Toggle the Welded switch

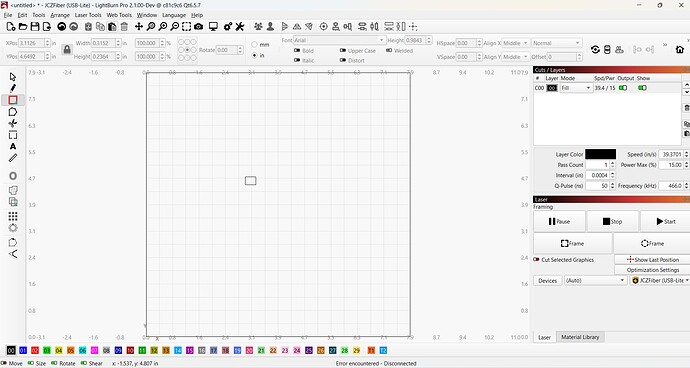point(389,51)
